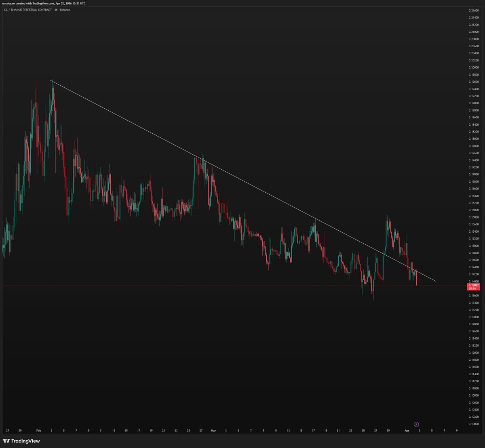Click the 0.14000 price axis label
485x448 pixels.
pos(474,281)
